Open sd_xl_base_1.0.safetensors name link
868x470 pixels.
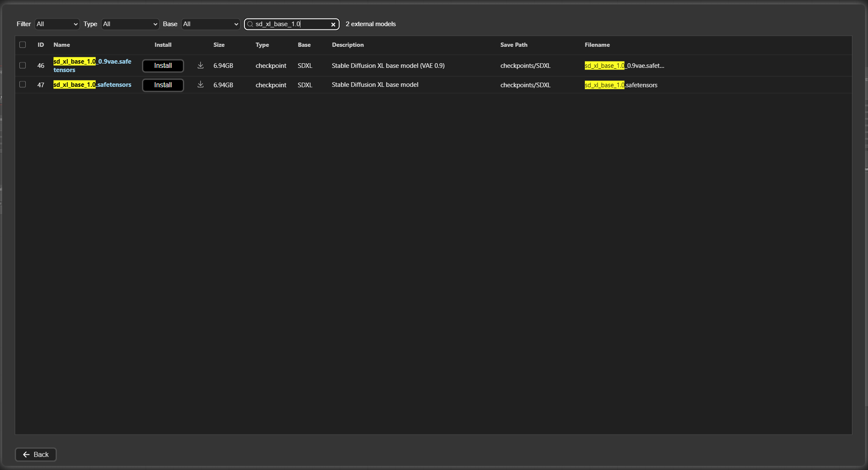92,85
